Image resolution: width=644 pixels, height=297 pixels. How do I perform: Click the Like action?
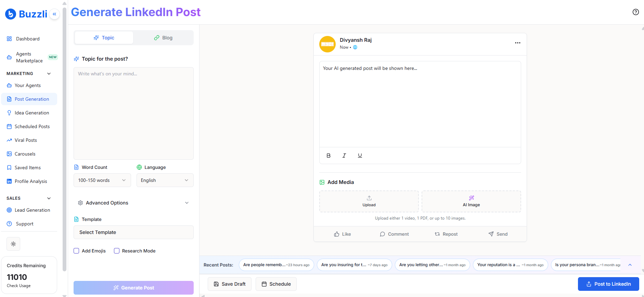(343, 234)
